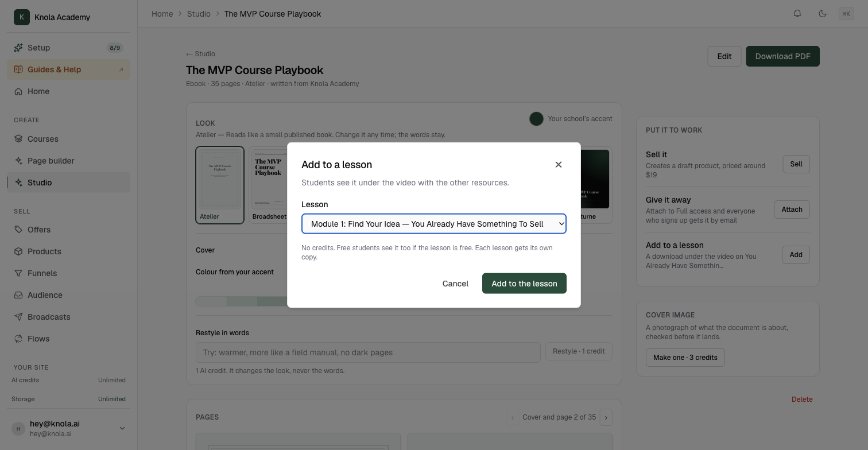This screenshot has width=868, height=450.
Task: Click the accent colour gradient bar
Action: click(242, 301)
